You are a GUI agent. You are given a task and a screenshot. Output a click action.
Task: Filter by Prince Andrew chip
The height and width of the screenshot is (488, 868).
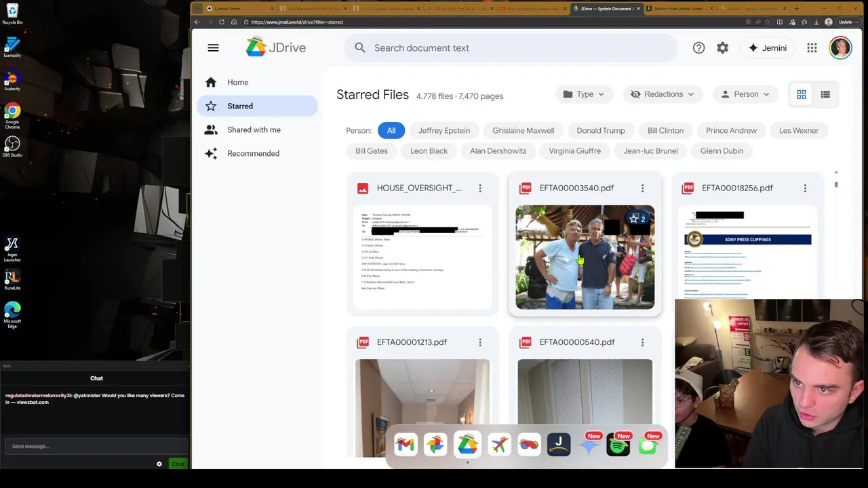coord(731,130)
